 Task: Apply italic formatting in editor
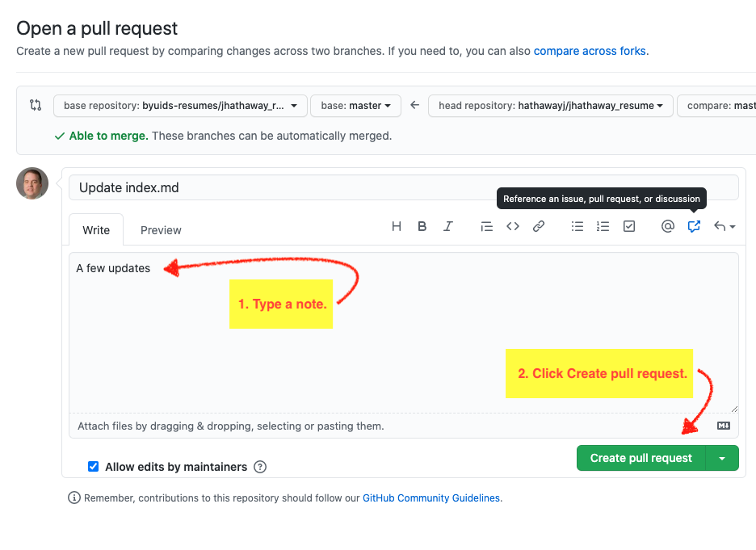point(448,227)
